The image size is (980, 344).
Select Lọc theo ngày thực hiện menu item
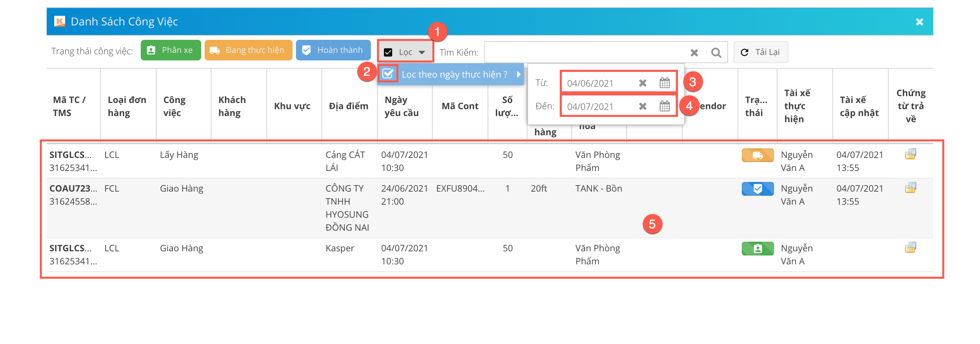[x=454, y=74]
